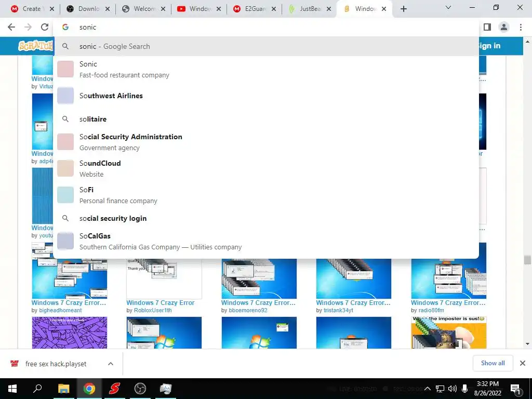Close the active Scratch tab

coord(384,9)
